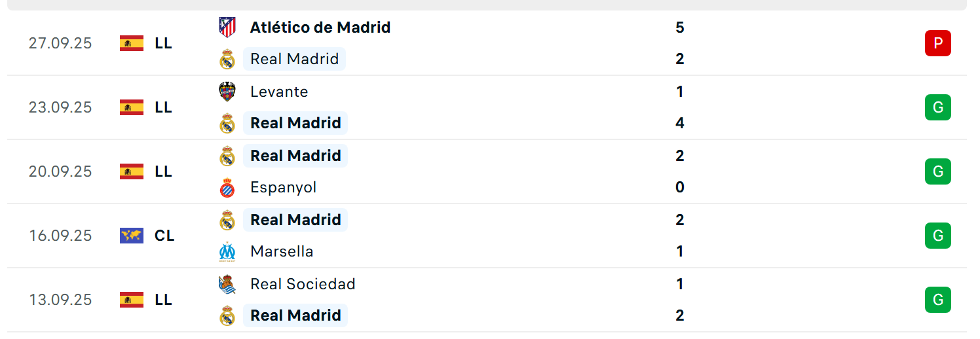Click the 5 score of Atlético de Madrid
This screenshot has height=339, width=980.
tap(679, 27)
